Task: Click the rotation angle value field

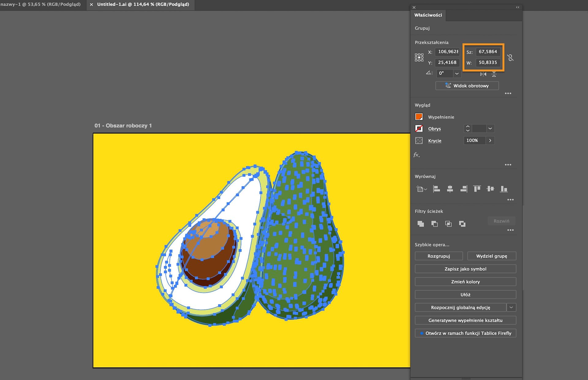Action: tap(445, 74)
